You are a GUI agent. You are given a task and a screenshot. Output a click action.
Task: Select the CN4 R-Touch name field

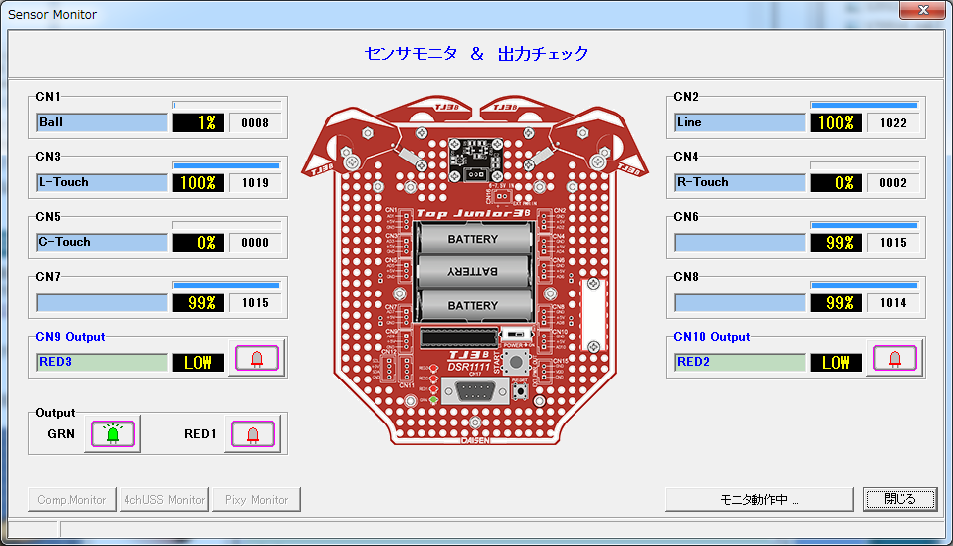740,182
